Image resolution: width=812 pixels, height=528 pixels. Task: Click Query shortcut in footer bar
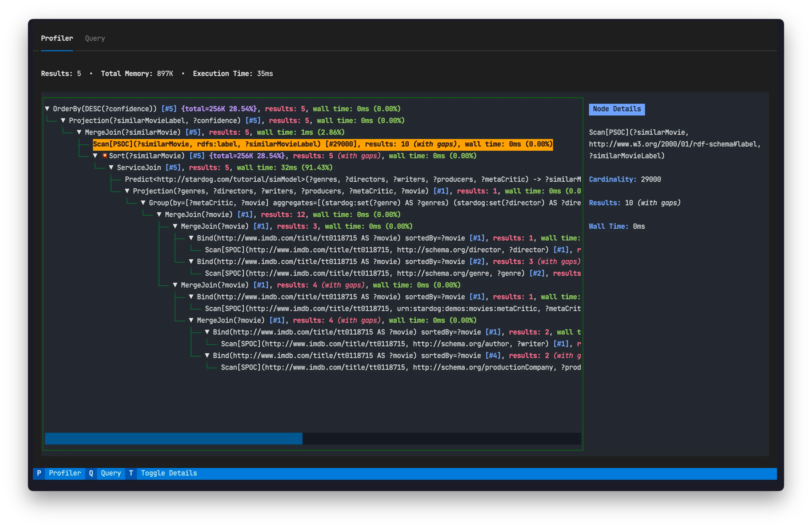tap(110, 473)
